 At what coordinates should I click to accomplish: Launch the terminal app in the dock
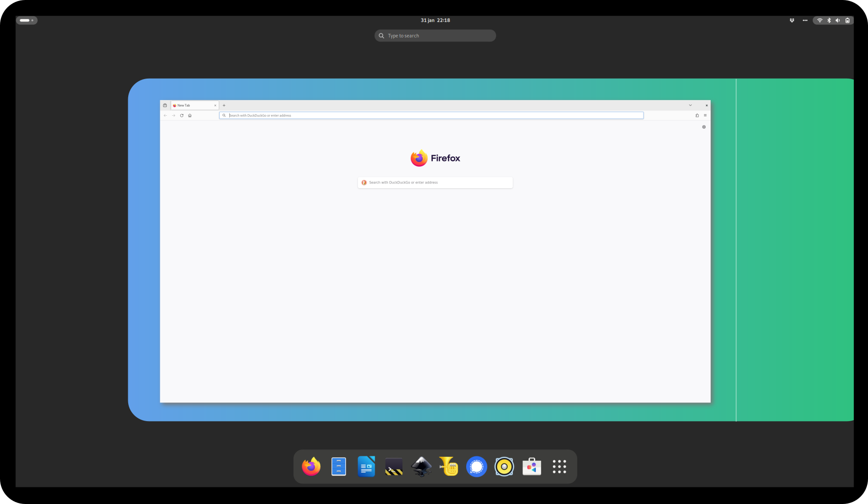click(x=394, y=467)
